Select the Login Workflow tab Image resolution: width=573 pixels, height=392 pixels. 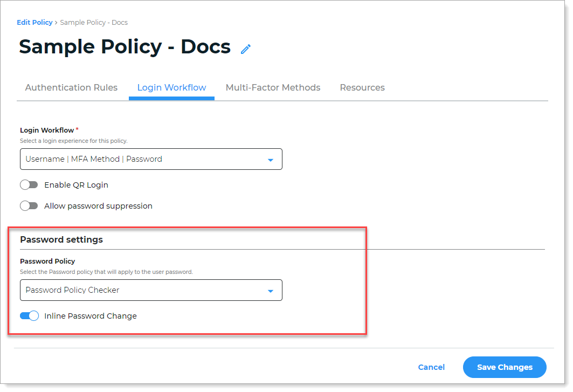tap(171, 87)
